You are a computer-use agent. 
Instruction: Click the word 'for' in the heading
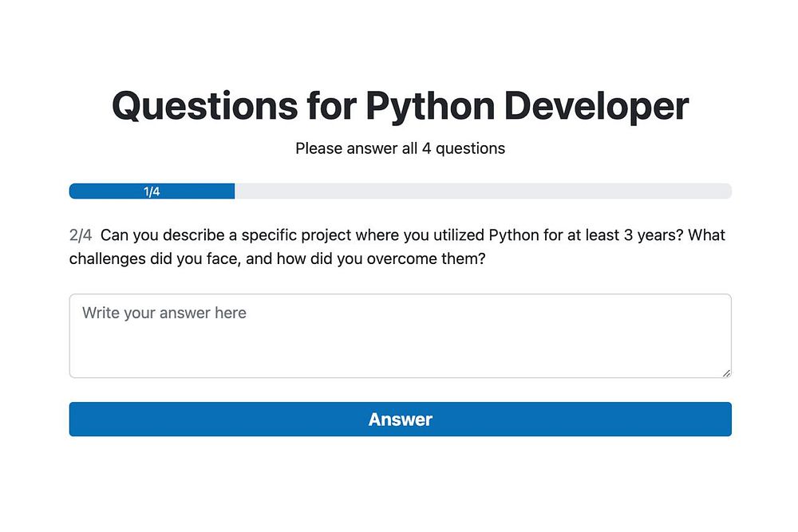[x=329, y=106]
